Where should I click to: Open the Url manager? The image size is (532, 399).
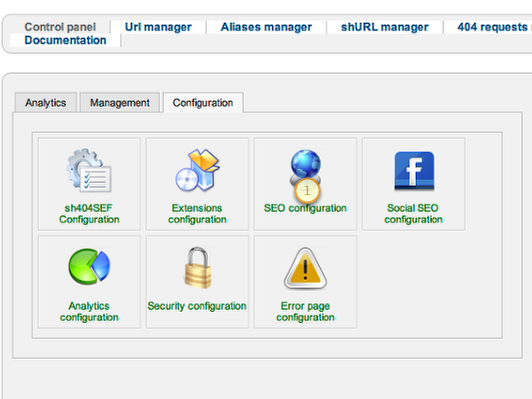[x=158, y=27]
